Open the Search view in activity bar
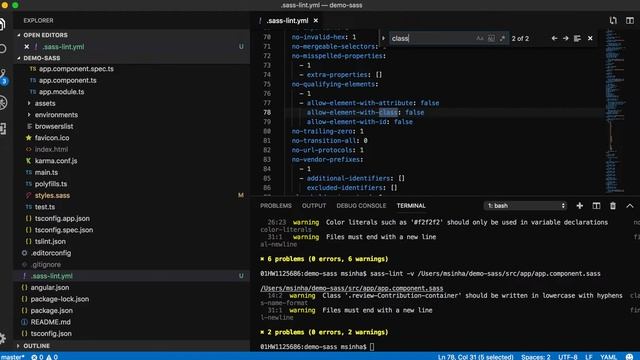 2,49
